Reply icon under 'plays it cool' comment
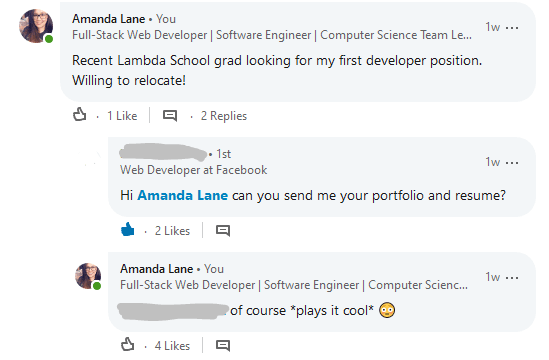549x360 pixels. click(x=223, y=345)
